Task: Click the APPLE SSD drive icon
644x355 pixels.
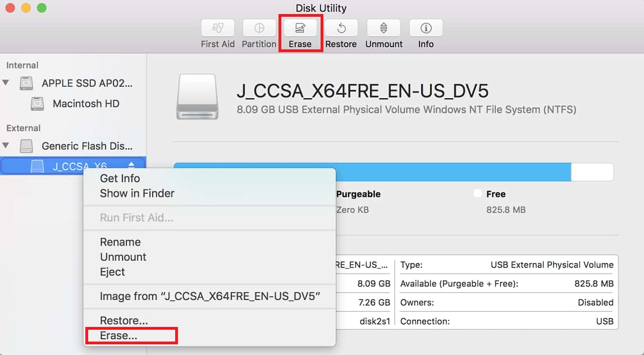Action: click(x=26, y=84)
